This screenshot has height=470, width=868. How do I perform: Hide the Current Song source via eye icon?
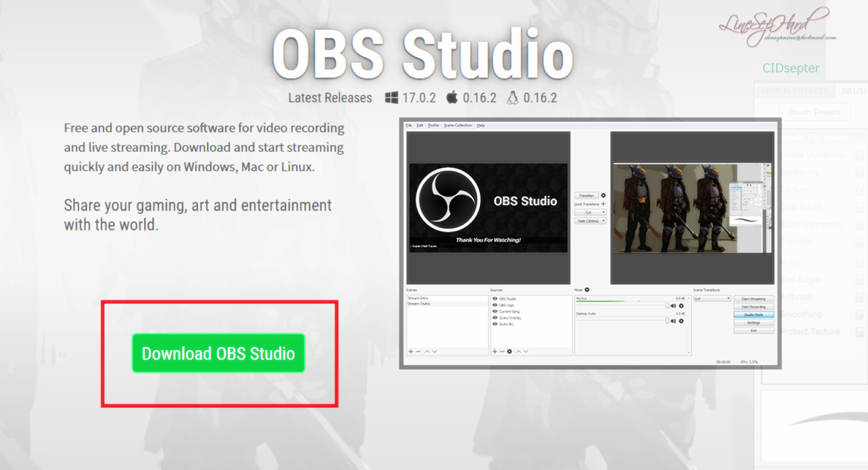[x=495, y=312]
